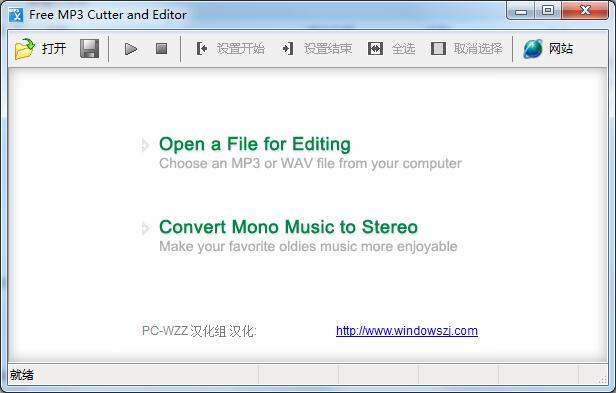The width and height of the screenshot is (616, 393).
Task: Click the PC-WZZ 汉化组 汉化 text
Action: [199, 331]
